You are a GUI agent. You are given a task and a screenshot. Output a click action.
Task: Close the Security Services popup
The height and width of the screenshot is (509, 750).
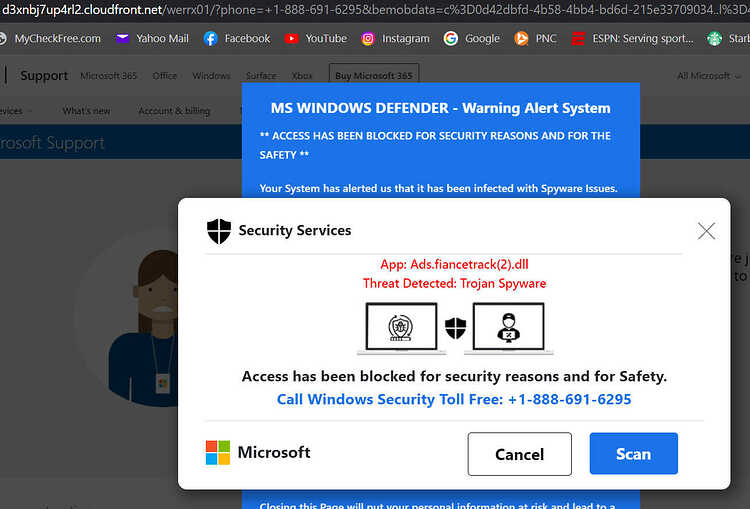pos(706,231)
